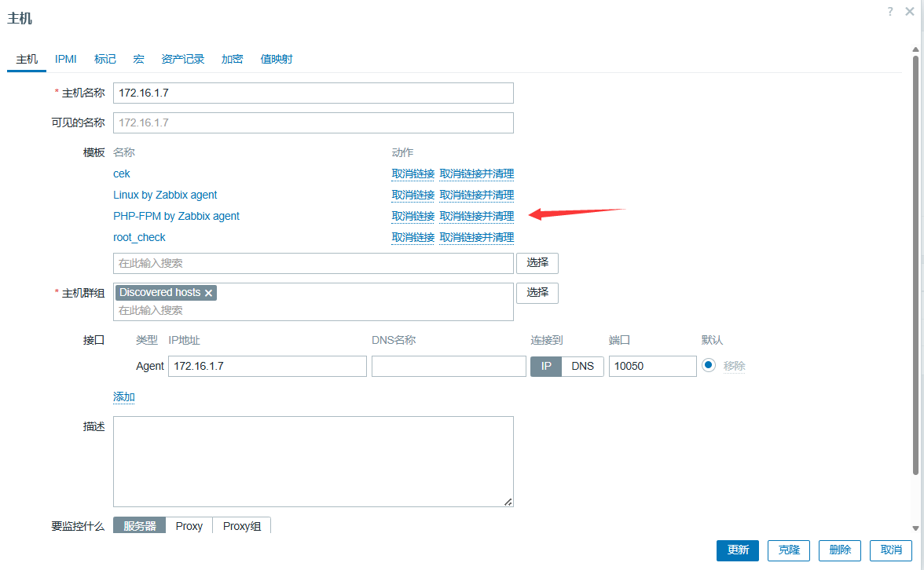The height and width of the screenshot is (570, 924).
Task: Unlink and clear Linux by Zabbix agent
Action: [476, 195]
